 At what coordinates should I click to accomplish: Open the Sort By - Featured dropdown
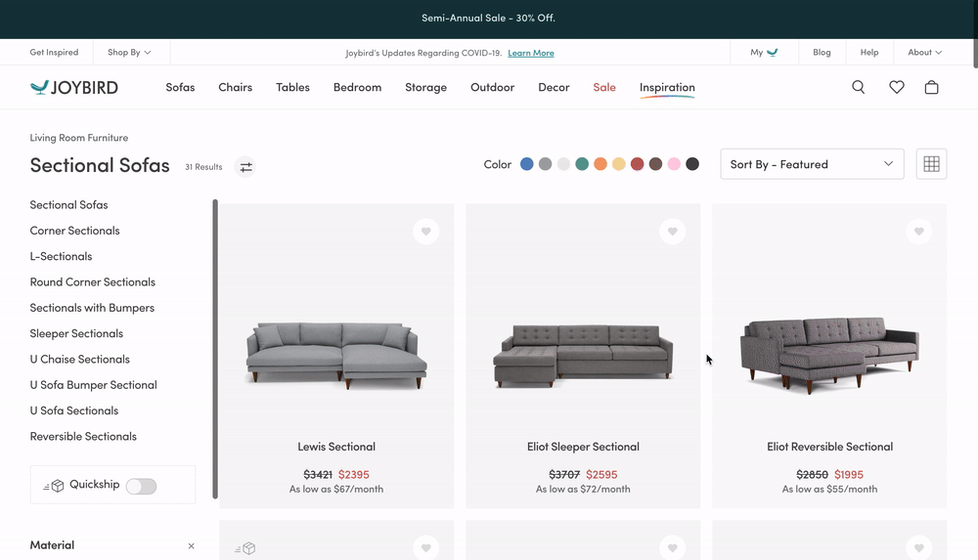pos(812,164)
